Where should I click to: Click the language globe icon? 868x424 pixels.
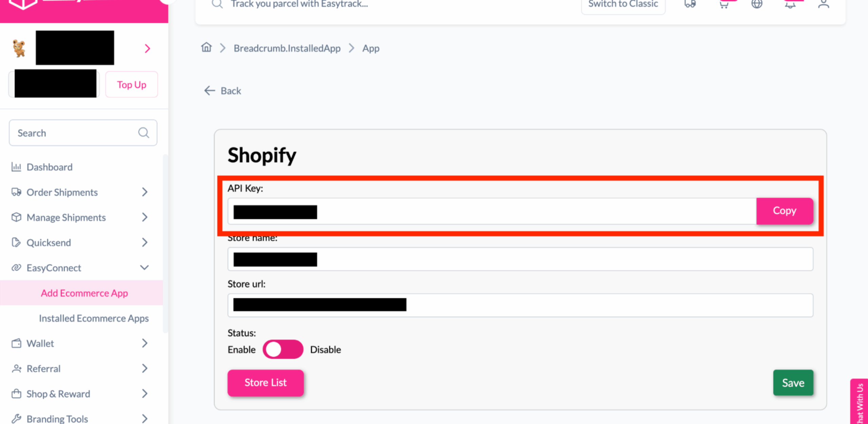coord(757,4)
